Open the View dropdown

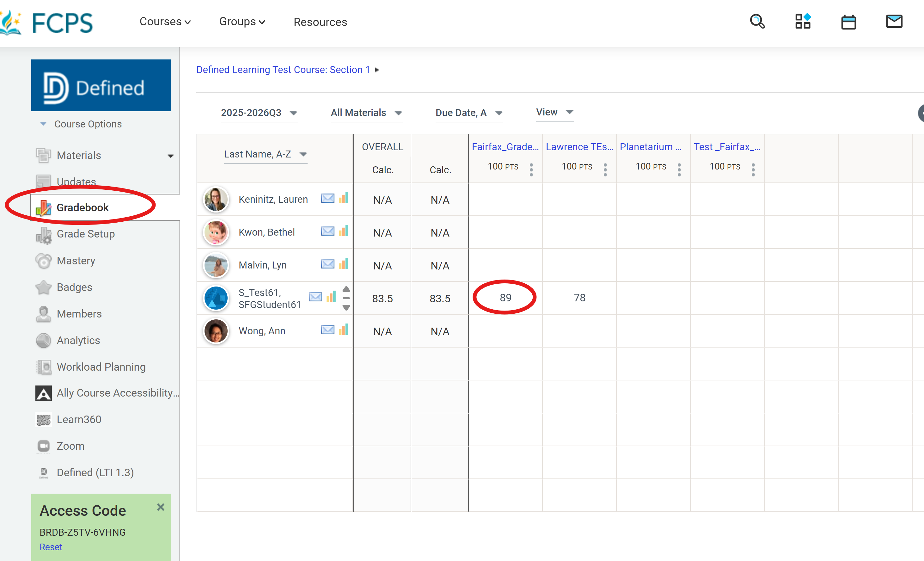pos(555,112)
